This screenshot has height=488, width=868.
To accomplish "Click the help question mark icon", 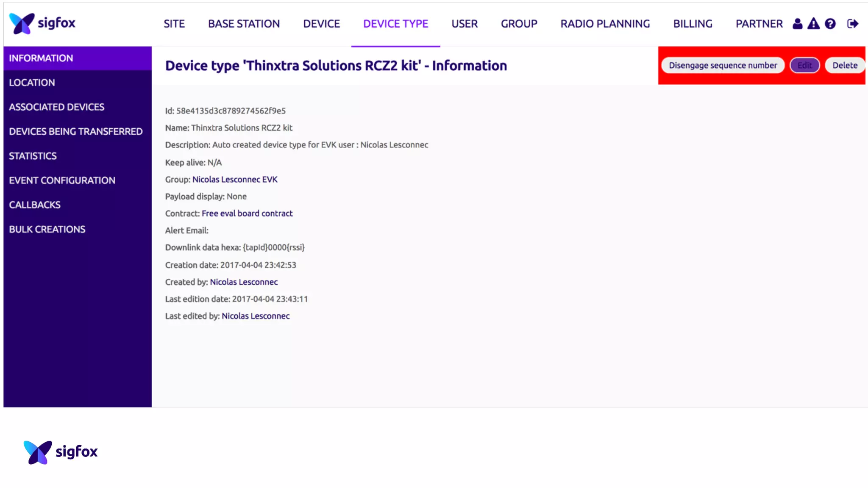I will click(830, 24).
